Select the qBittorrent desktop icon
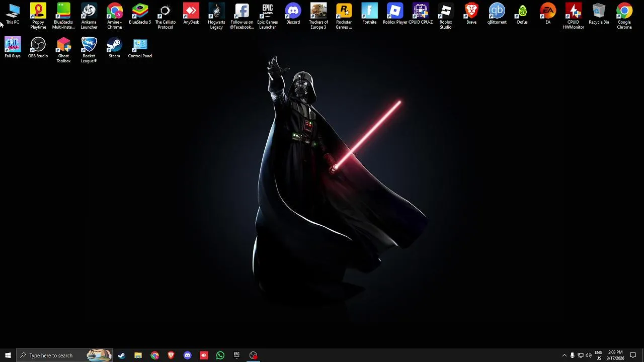The height and width of the screenshot is (362, 644). pos(497,14)
